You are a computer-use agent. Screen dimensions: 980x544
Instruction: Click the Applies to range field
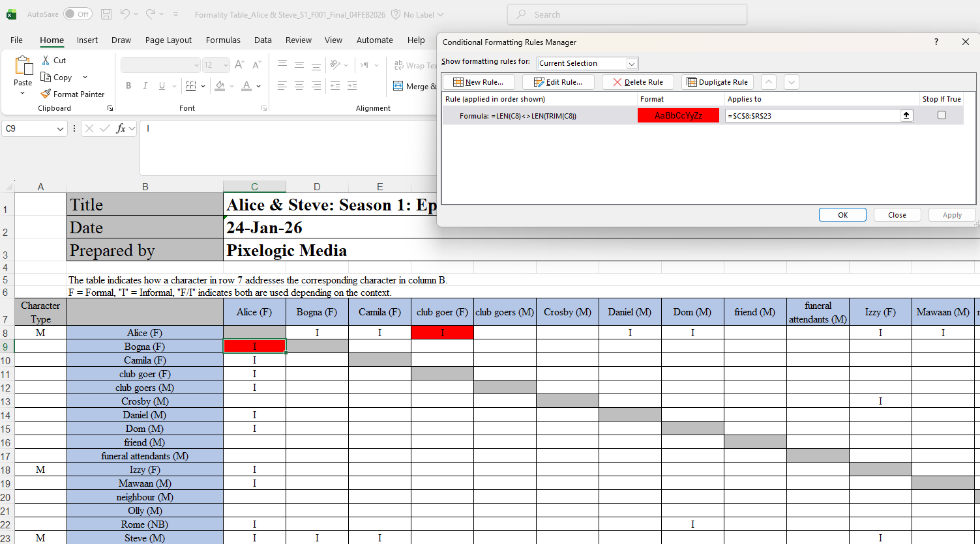pos(812,115)
